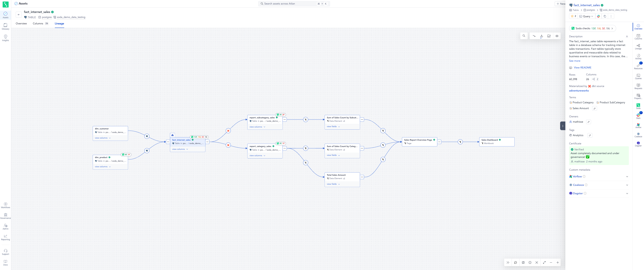Collapse downstream of fact_internet_sales node
Screen dimensions: 644x270
coord(207,142)
